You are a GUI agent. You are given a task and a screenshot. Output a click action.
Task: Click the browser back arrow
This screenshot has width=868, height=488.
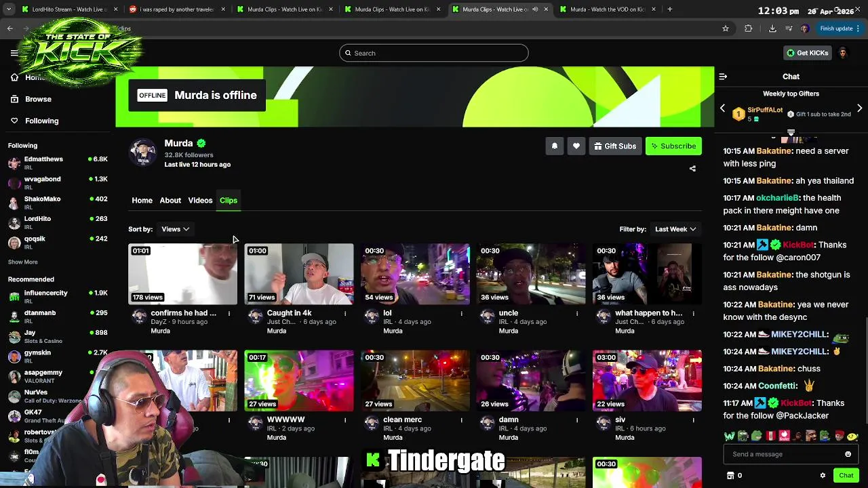tap(9, 28)
